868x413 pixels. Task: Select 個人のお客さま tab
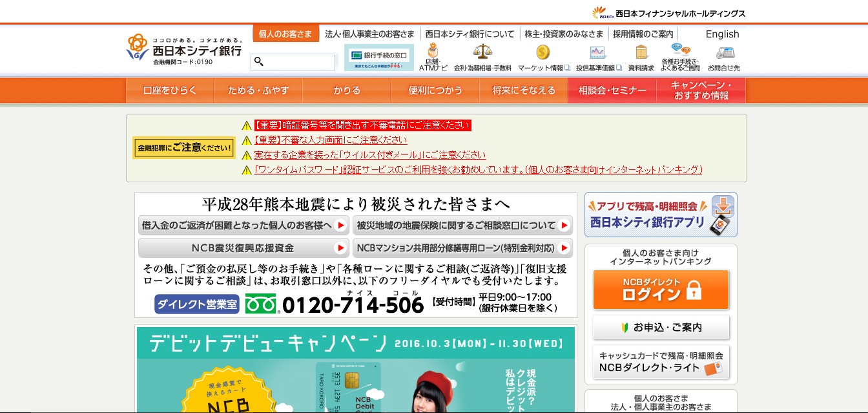[285, 34]
